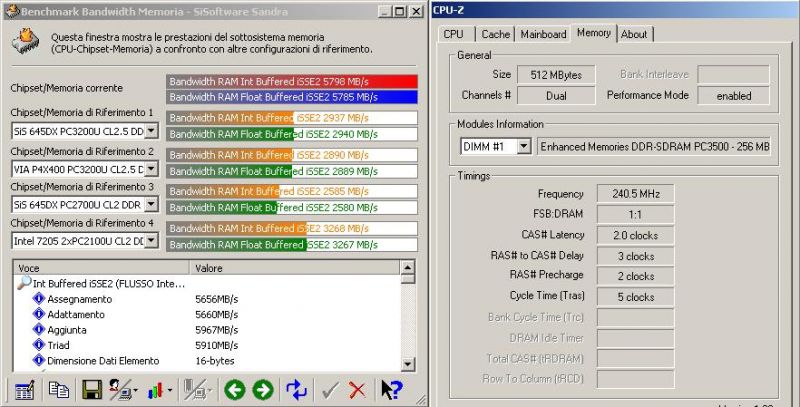Click info icon next to Dimensione Dati Elemento
Screen dimensions: 800x407
[x=39, y=360]
